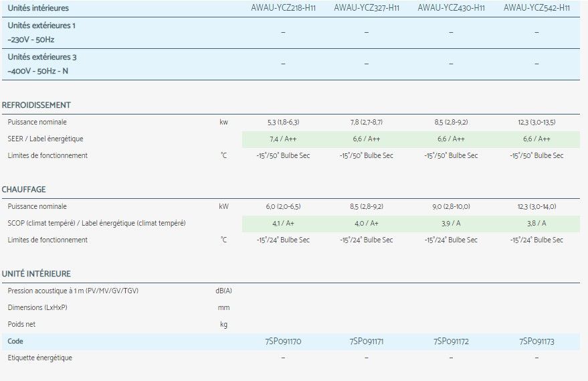Open product code 7SP091172
Screen dimensions: 588x381
click(451, 341)
